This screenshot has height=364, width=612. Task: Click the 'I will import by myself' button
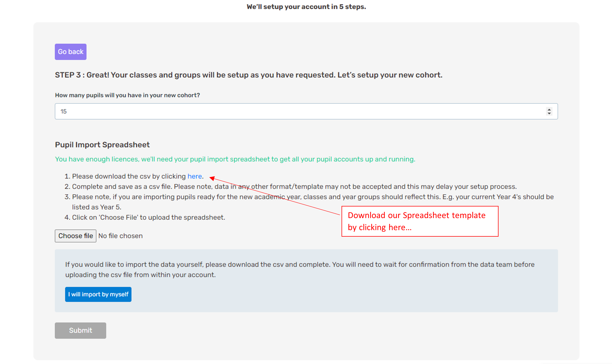(98, 294)
